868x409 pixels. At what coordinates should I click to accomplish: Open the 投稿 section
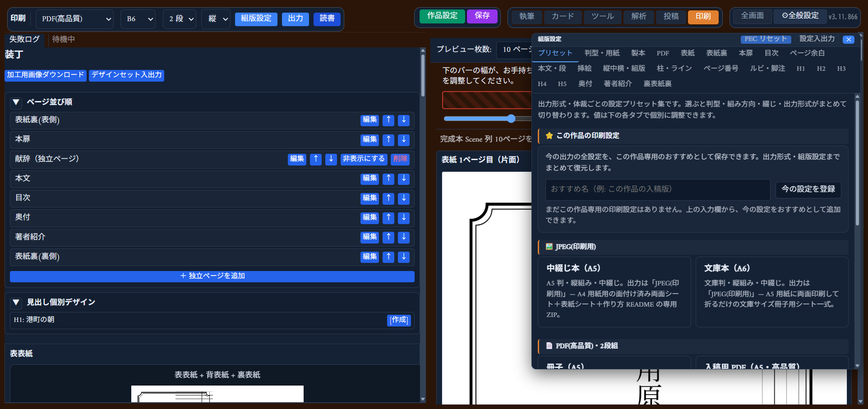point(671,17)
